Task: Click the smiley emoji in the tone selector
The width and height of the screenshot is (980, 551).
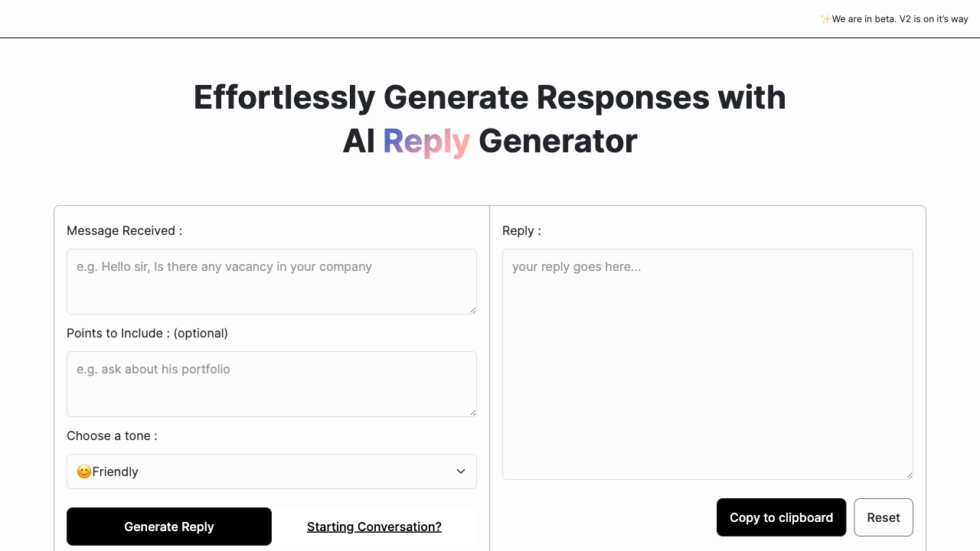Action: click(83, 471)
